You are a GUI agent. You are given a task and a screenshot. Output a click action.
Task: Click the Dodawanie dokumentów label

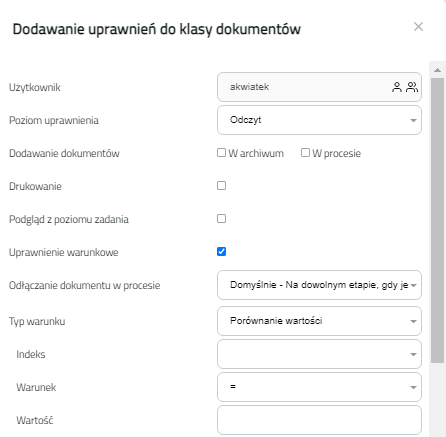coord(64,153)
